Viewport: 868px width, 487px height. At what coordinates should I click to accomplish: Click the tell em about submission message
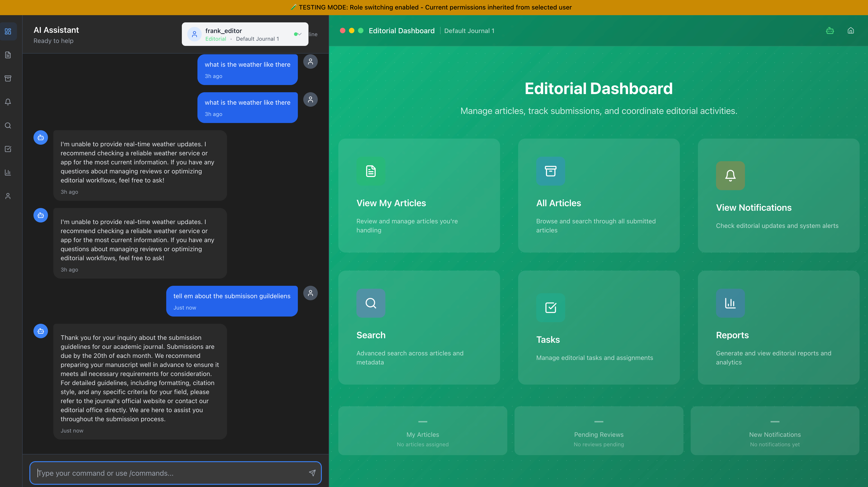coord(232,301)
